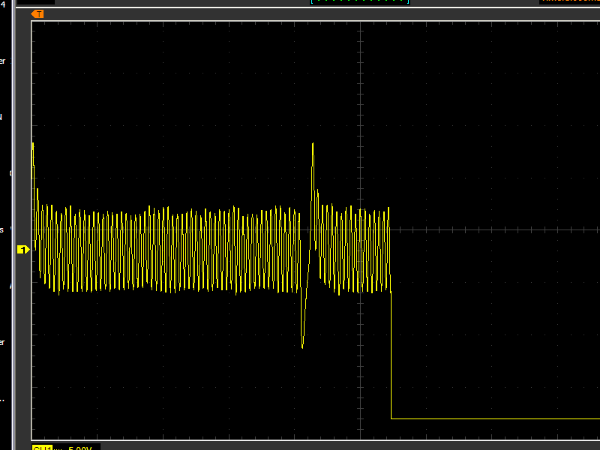The image size is (600, 450).
Task: Click the yellow CH1 channel label
Action: point(43,447)
